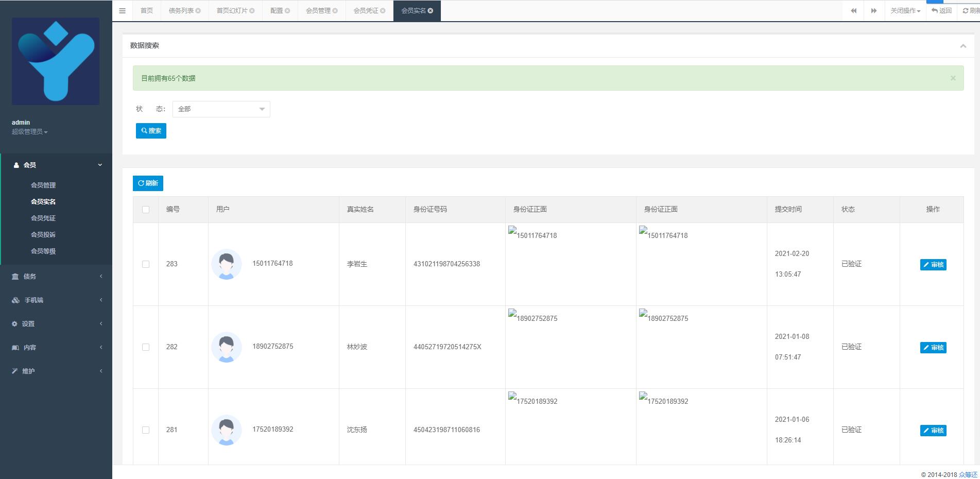Expand the 债务 sidebar menu
Screen dimensions: 980x479
[56, 277]
